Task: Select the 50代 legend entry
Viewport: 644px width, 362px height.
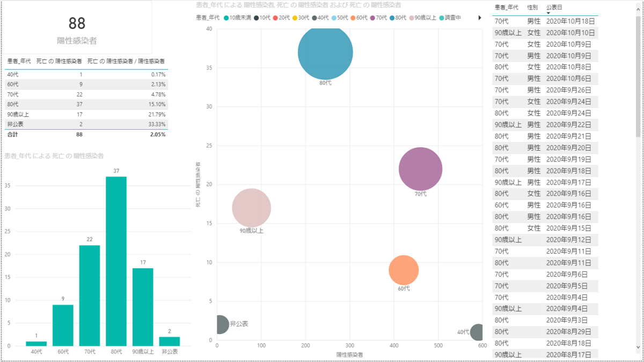Action: click(x=340, y=18)
